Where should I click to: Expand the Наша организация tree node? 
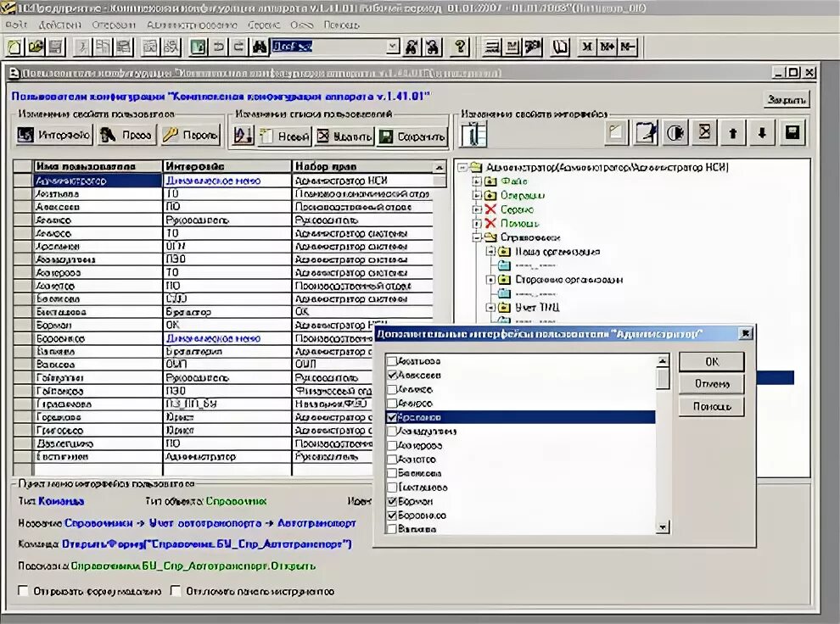[x=490, y=252]
